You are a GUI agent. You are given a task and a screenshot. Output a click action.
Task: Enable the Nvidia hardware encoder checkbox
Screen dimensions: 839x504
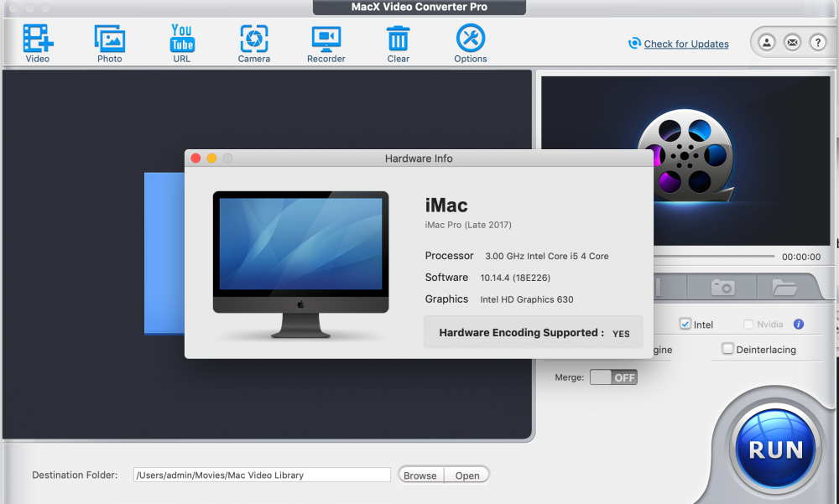[748, 325]
